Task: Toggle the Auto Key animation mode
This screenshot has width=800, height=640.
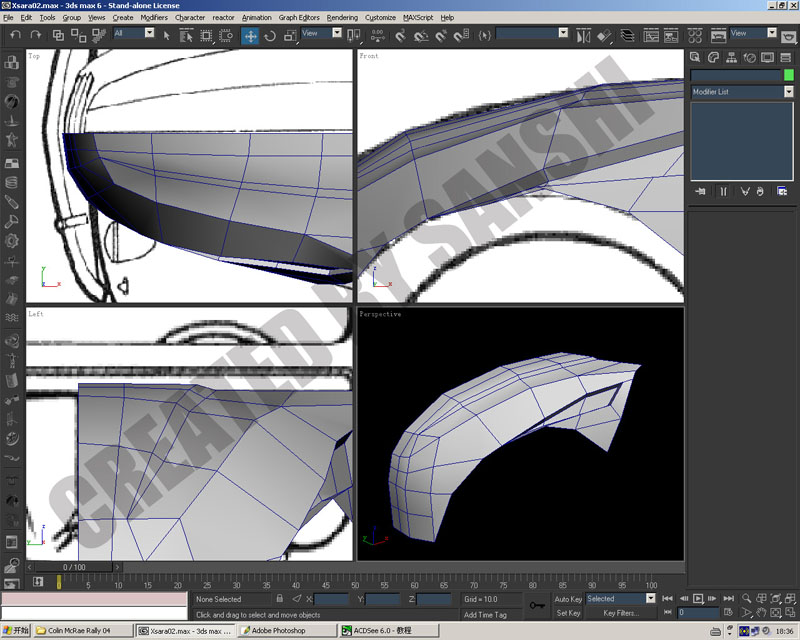Action: coord(568,599)
